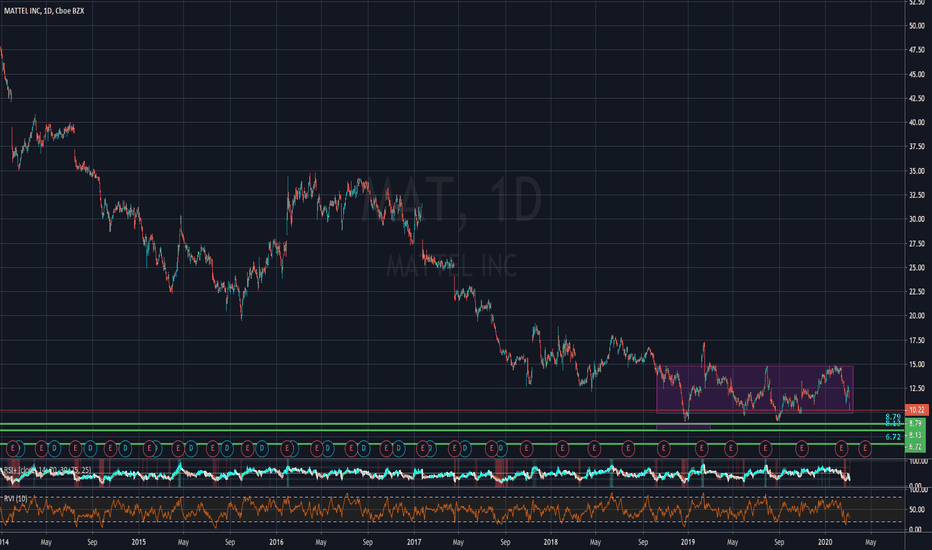Open the May 2017 dividend marker
The width and height of the screenshot is (932, 550).
465,448
